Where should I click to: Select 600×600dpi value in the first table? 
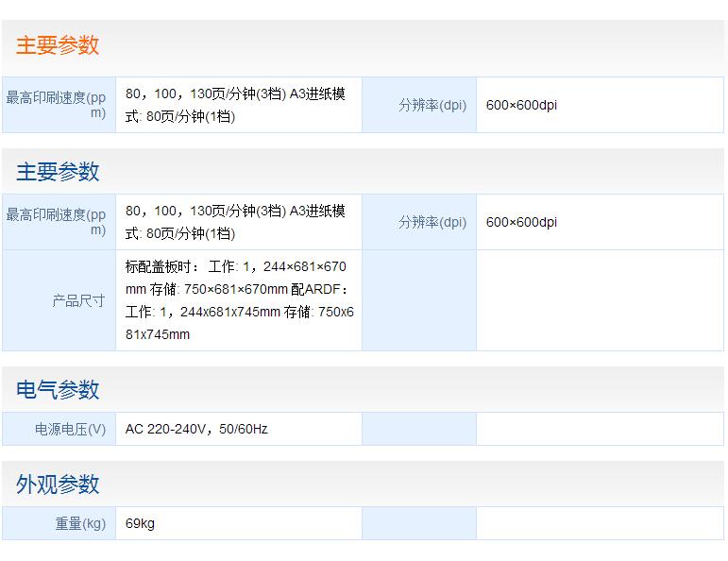521,105
